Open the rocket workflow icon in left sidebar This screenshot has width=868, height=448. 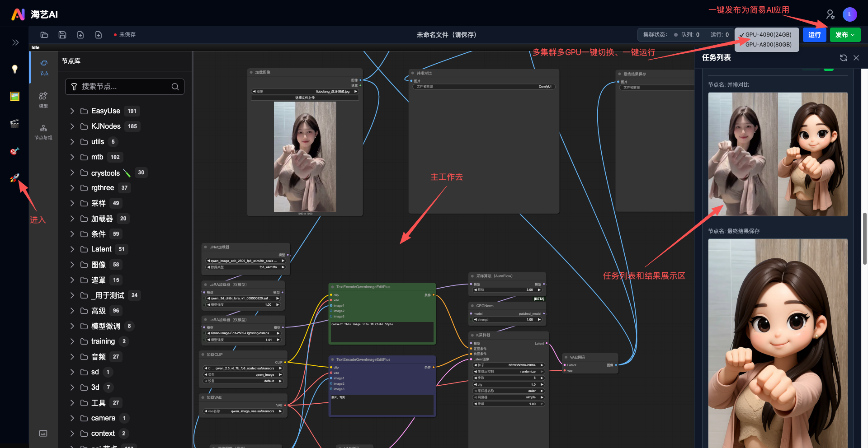click(14, 178)
